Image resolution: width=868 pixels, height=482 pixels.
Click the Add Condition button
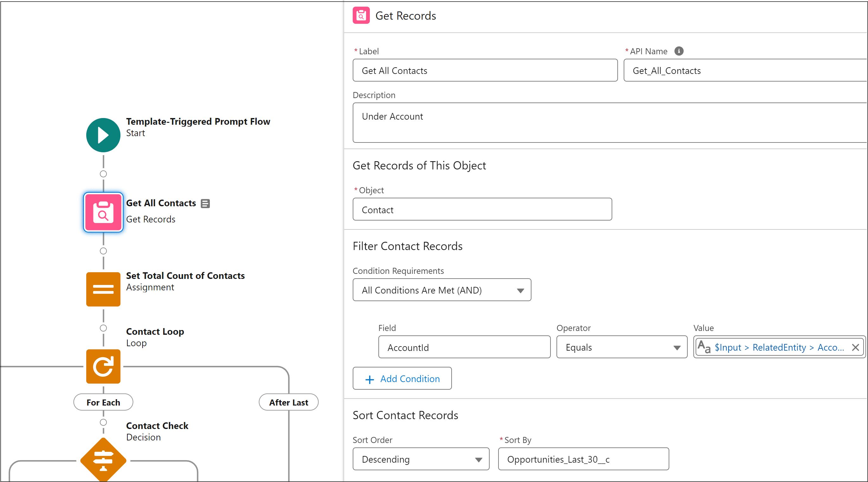pos(403,379)
